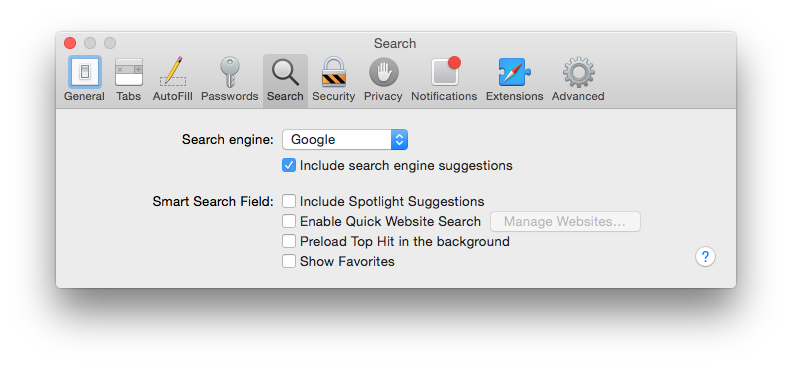
Task: Open the Passwords key icon
Action: point(230,72)
